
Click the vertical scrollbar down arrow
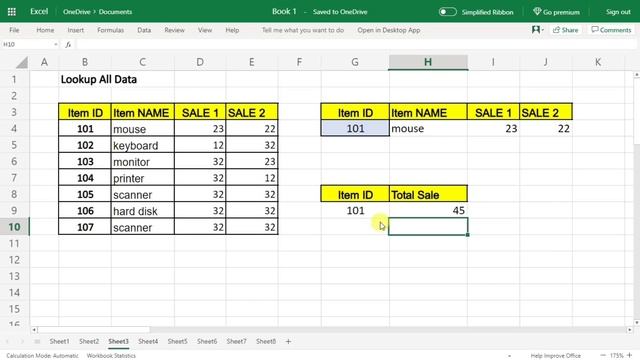[636, 322]
